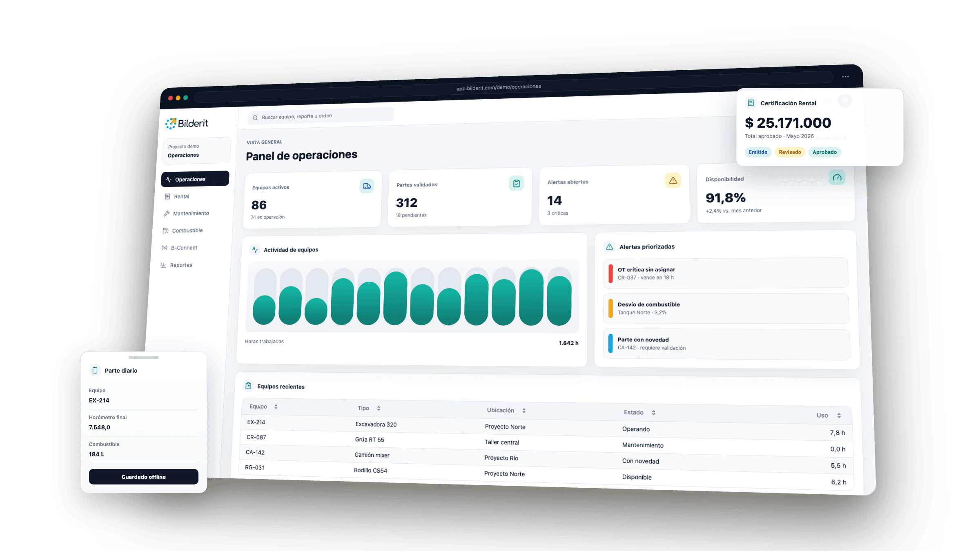This screenshot has height=551, width=980.
Task: Click Taller central location cell
Action: coord(502,442)
